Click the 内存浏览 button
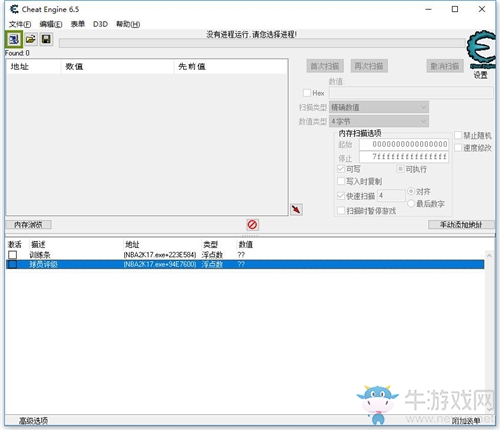This screenshot has height=430, width=500. coord(28,225)
